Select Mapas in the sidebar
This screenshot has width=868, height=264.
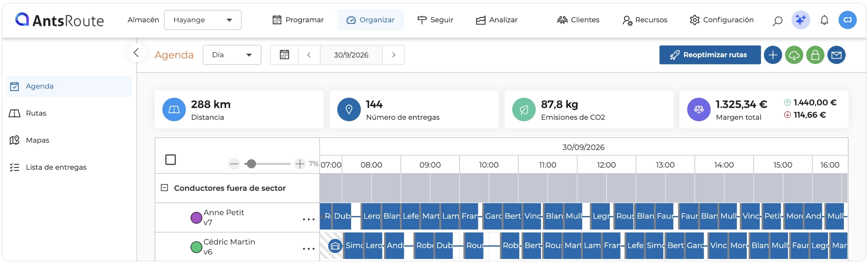pos(69,140)
